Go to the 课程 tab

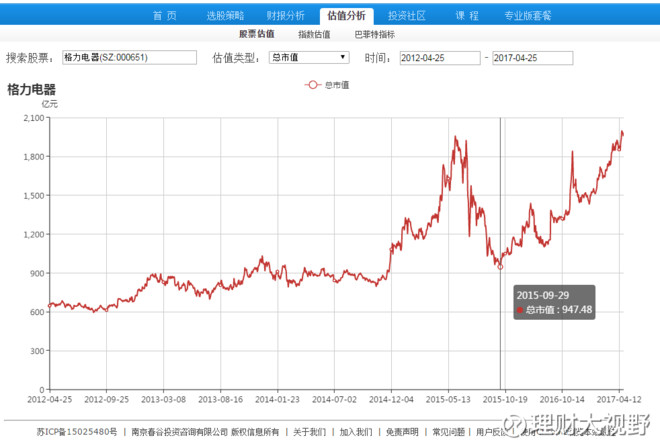(467, 16)
